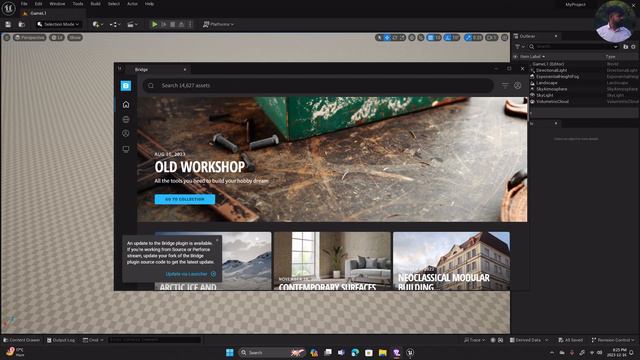This screenshot has height=360, width=640.
Task: Open the Neoclassical Modular Building thumbnail
Action: coord(451,261)
